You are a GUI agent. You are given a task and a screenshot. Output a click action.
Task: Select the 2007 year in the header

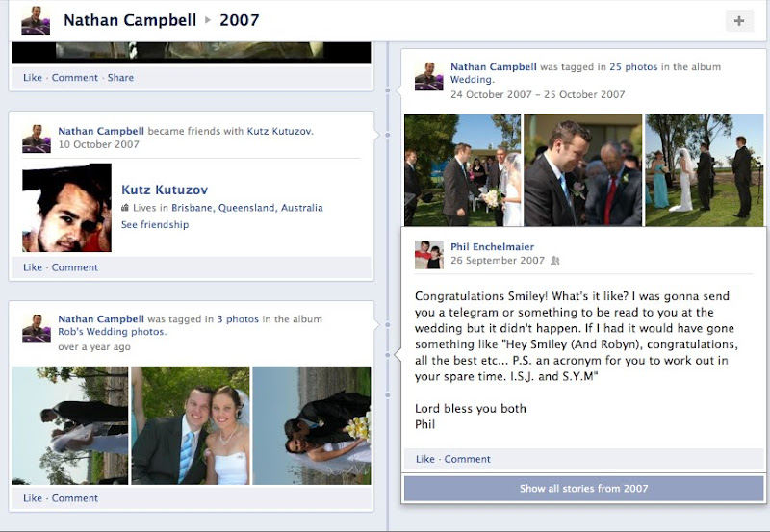point(239,20)
